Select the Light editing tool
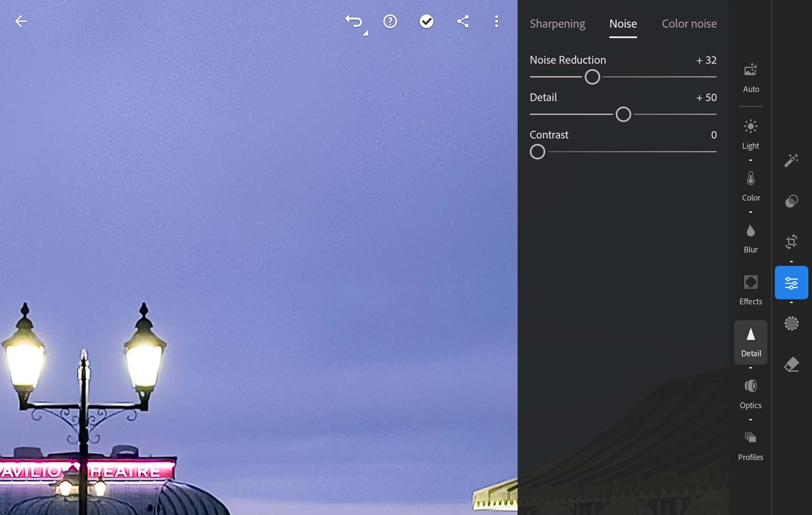This screenshot has height=515, width=812. pos(750,133)
